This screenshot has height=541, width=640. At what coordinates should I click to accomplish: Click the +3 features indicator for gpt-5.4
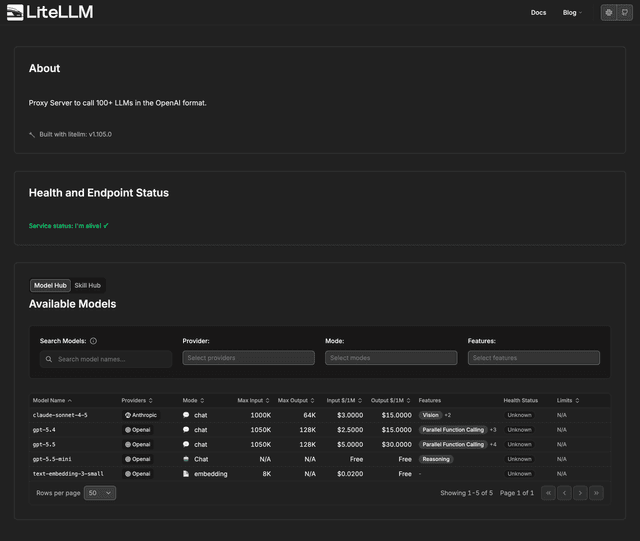click(493, 430)
